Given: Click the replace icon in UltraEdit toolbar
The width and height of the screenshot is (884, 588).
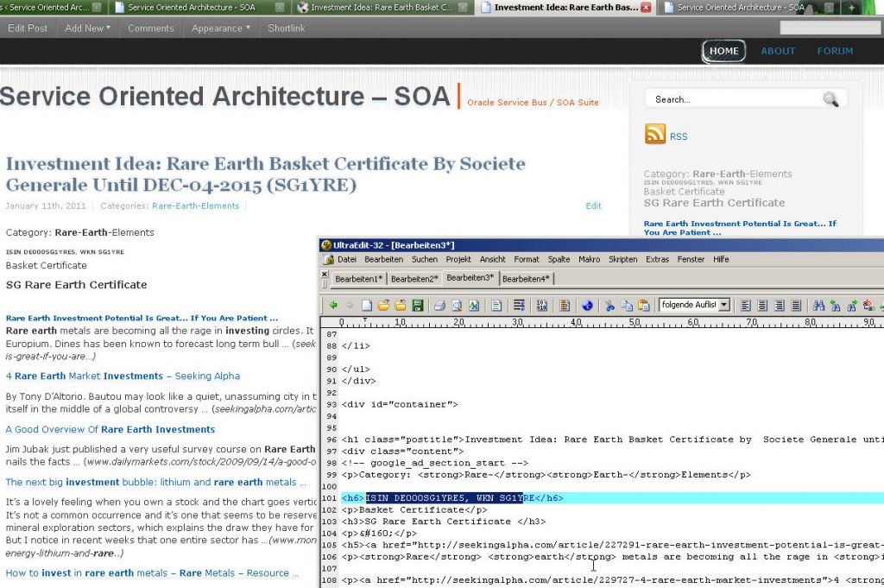Looking at the screenshot, I should coord(869,305).
